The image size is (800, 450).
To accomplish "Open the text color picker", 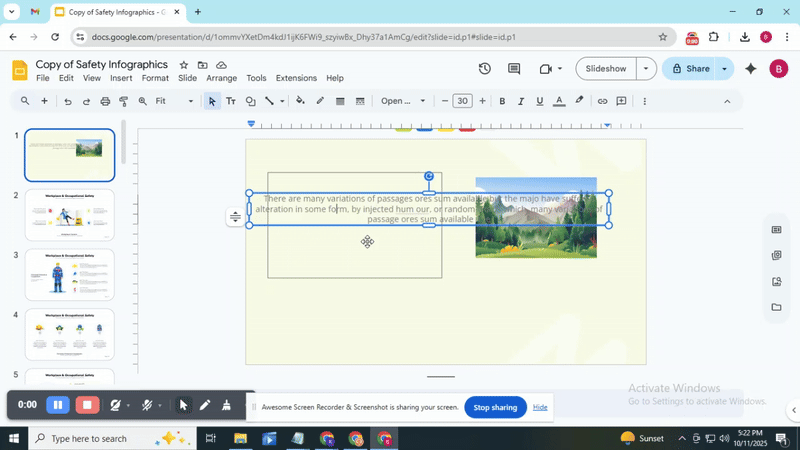I will [559, 101].
